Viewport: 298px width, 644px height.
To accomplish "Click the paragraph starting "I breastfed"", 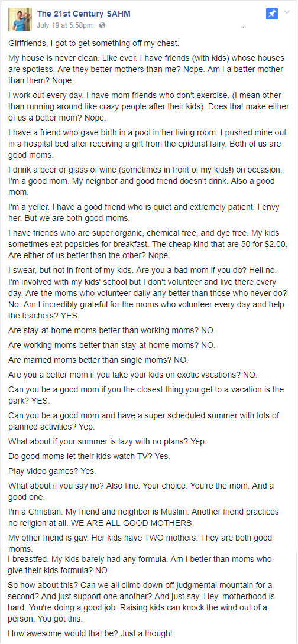I will 140,565.
